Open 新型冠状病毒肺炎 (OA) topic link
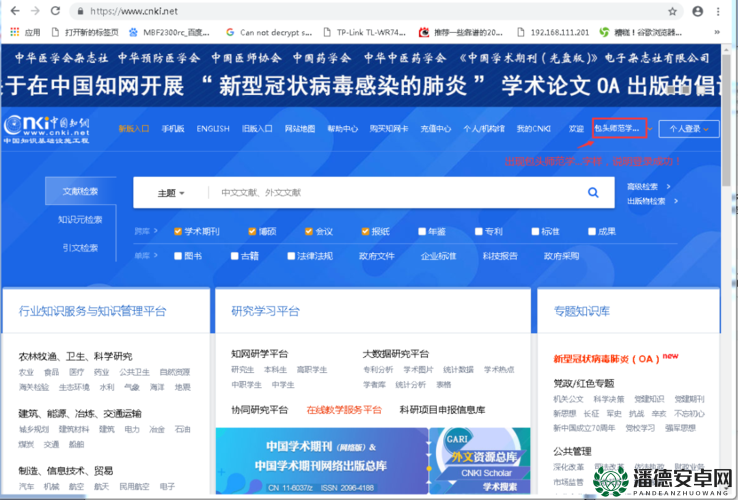The width and height of the screenshot is (738, 500). (x=616, y=358)
